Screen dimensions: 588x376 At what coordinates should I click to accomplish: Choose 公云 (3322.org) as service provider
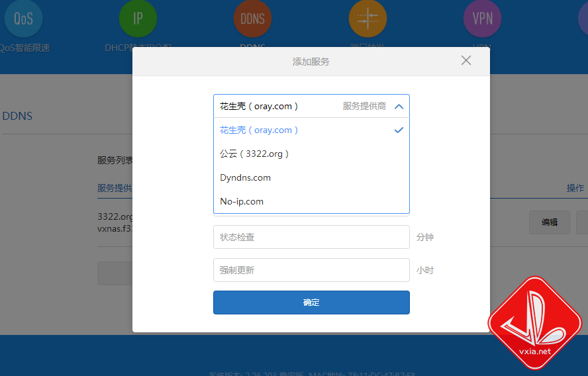[311, 154]
